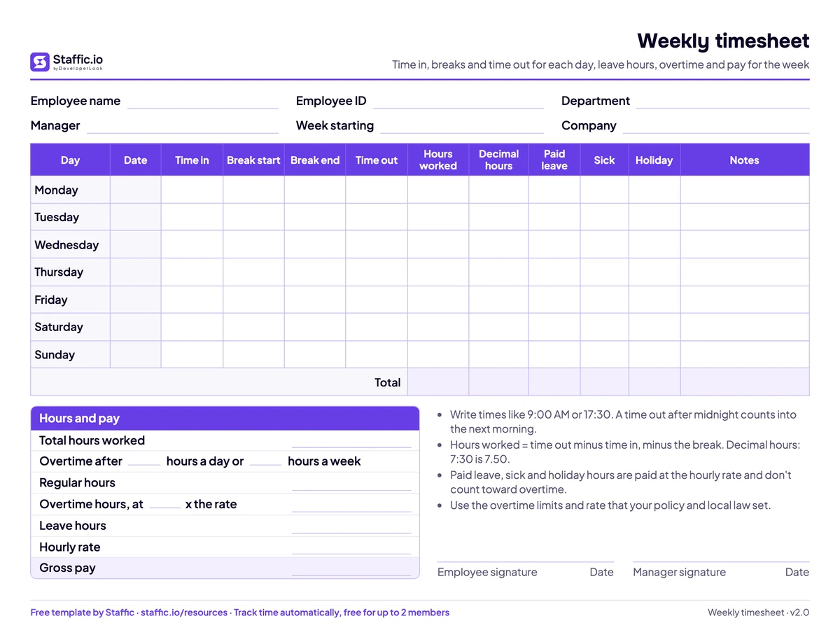Image resolution: width=840 pixels, height=630 pixels.
Task: Click "Free template by Staffic" footer text
Action: click(82, 612)
